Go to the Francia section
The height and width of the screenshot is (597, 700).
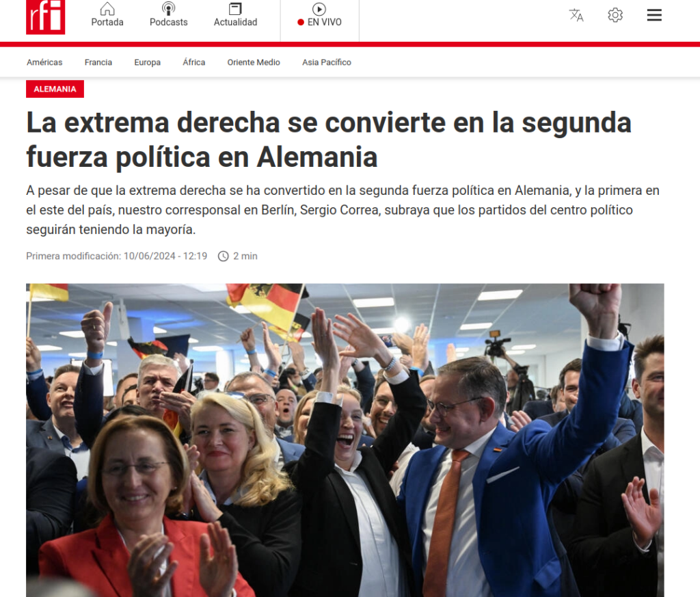coord(98,62)
